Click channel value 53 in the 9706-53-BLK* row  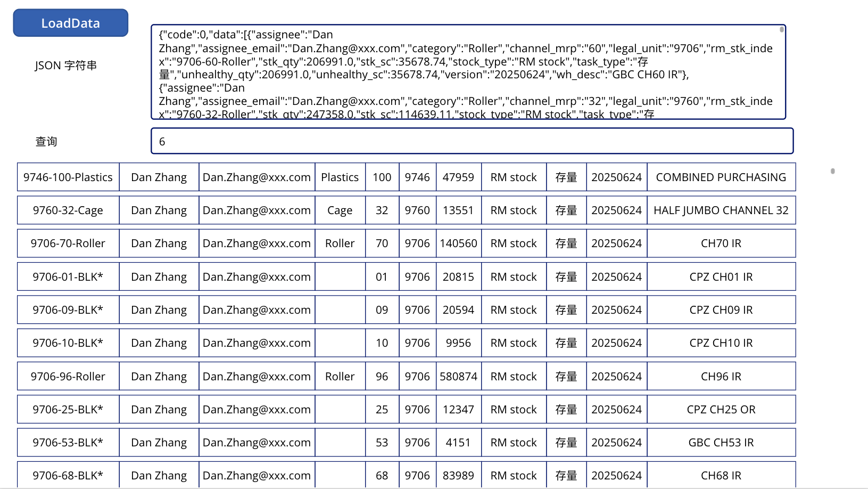coord(382,443)
